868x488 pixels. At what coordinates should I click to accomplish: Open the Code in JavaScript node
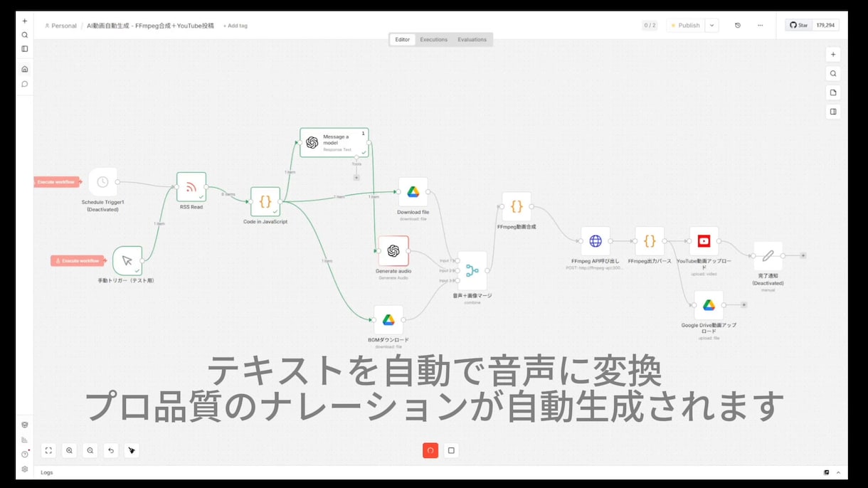tap(265, 201)
